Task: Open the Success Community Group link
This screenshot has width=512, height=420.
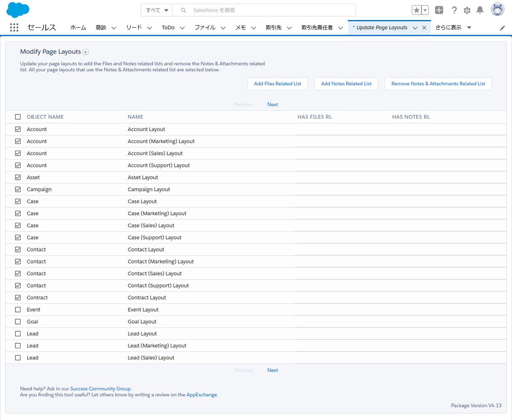Action: [x=100, y=388]
